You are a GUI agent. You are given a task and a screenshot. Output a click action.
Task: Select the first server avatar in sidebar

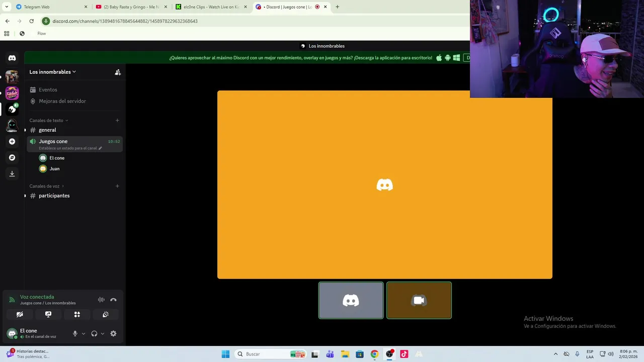tap(12, 77)
